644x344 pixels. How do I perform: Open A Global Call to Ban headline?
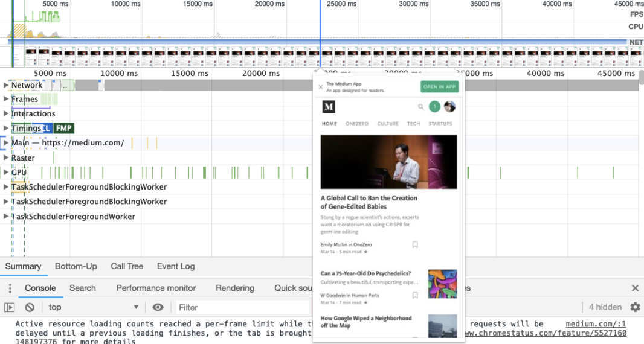click(x=369, y=202)
